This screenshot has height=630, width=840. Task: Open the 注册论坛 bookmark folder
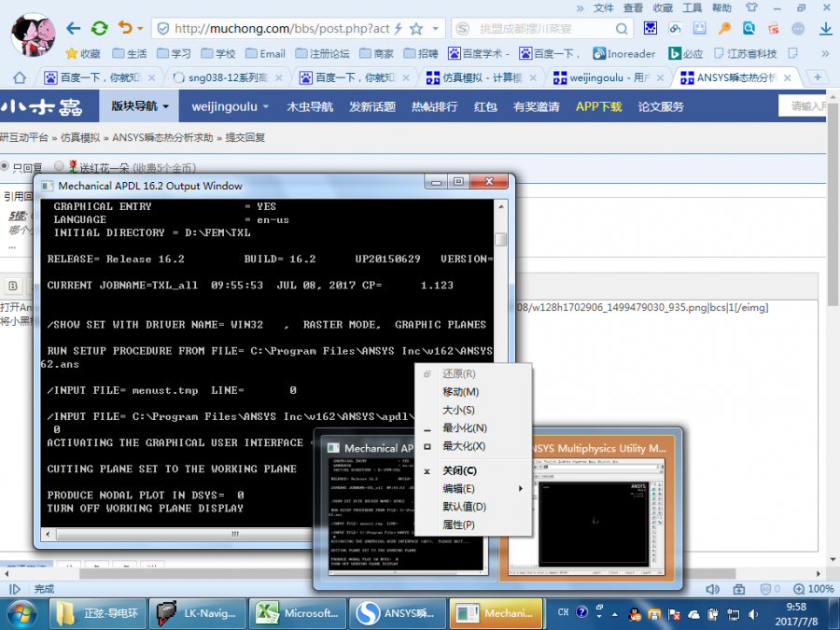tap(322, 53)
